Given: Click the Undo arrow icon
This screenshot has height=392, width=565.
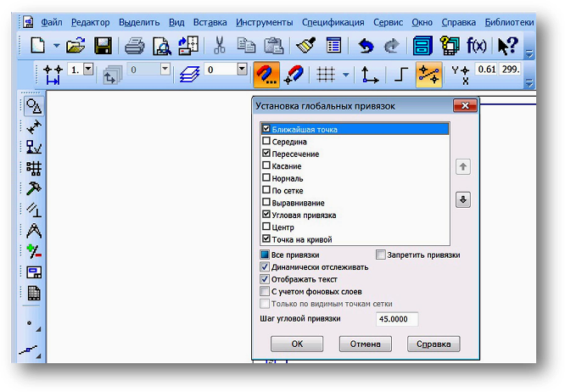Looking at the screenshot, I should coord(366,47).
